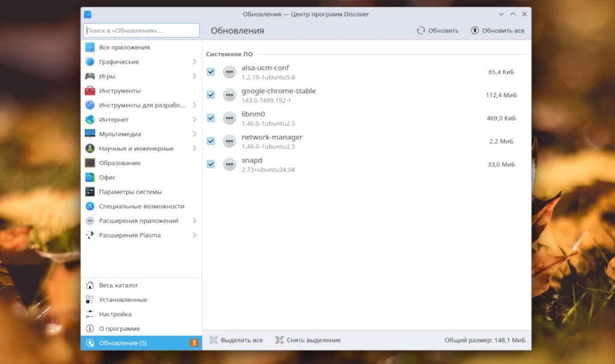Open the О программе page

(141, 329)
